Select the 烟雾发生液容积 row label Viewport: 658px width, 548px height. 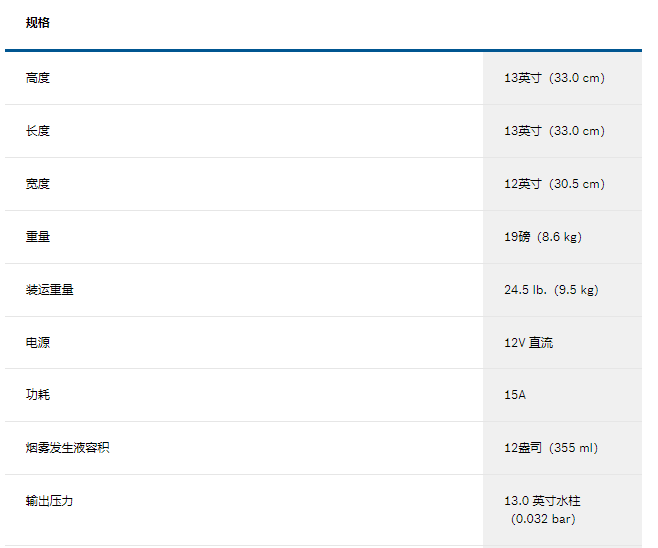(68, 448)
